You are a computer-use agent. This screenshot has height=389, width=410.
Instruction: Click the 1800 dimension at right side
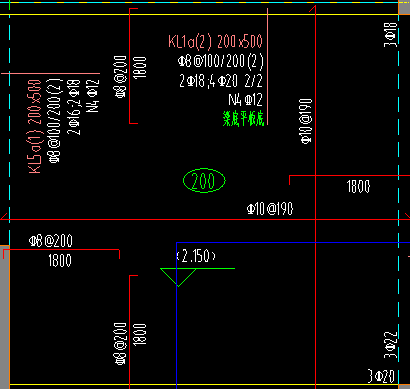pyautogui.click(x=358, y=186)
